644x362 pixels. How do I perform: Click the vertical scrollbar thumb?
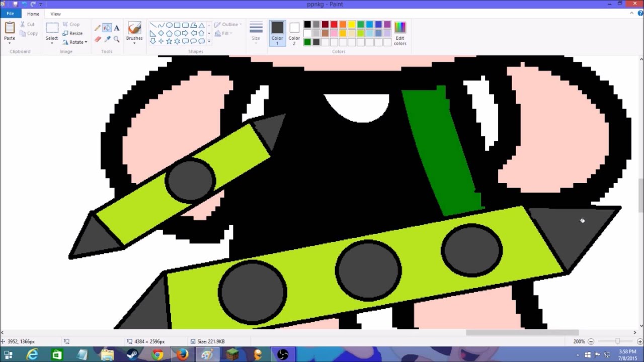(x=641, y=196)
